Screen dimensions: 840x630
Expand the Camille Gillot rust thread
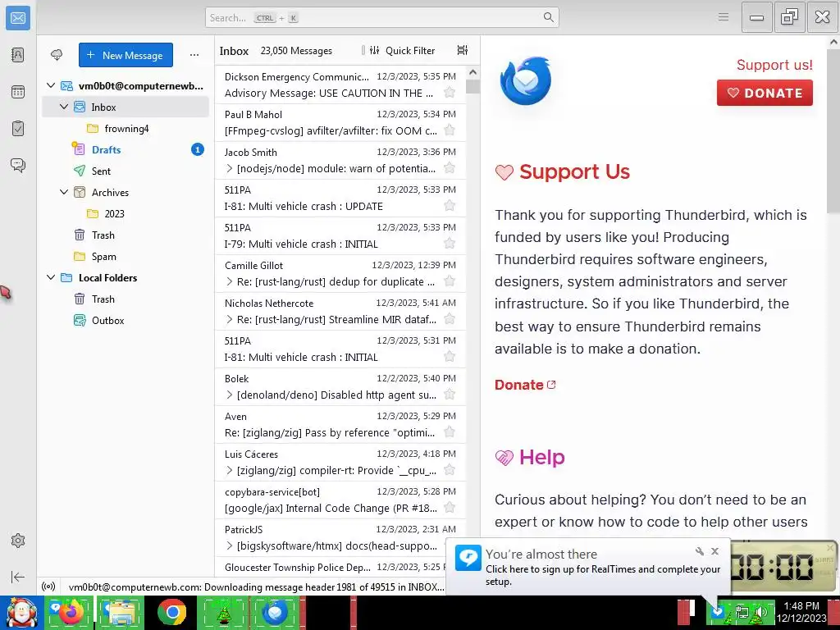click(x=230, y=281)
